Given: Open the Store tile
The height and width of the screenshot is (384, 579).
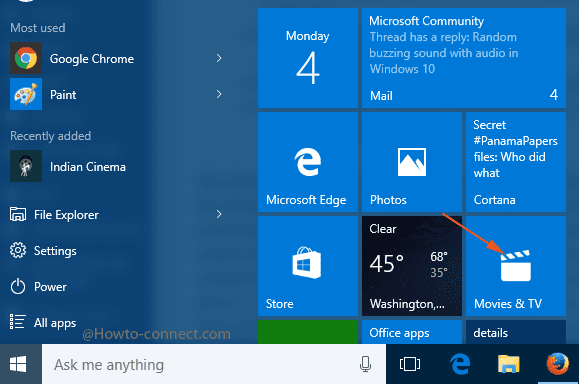Looking at the screenshot, I should tap(308, 266).
